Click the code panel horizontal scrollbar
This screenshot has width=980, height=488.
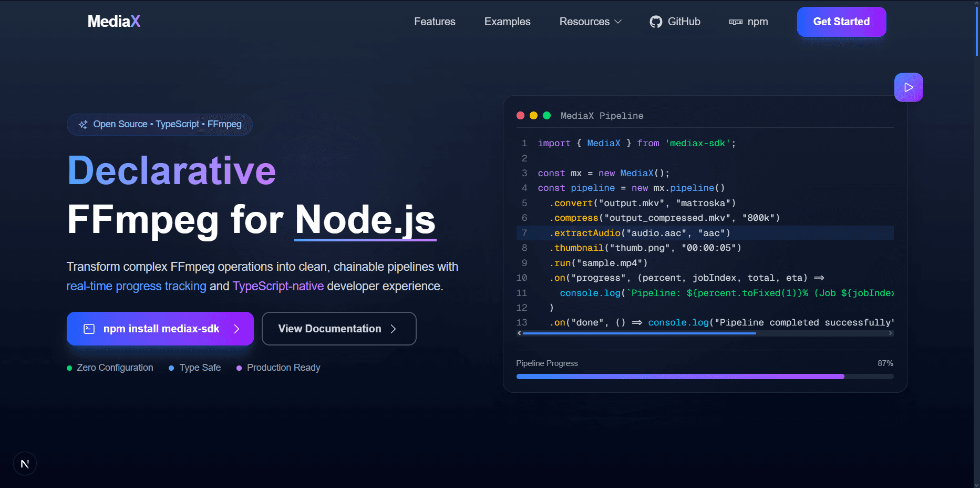coord(639,333)
